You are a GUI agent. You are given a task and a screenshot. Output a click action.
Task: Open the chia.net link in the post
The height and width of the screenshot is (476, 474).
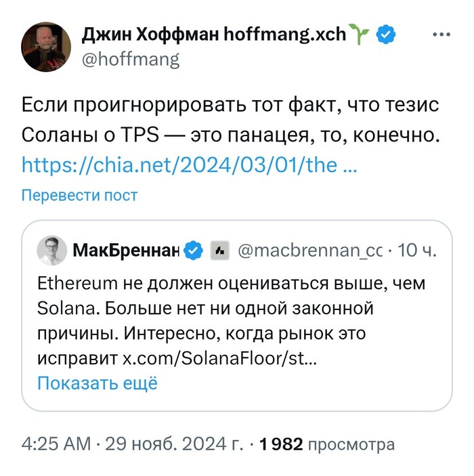click(x=190, y=165)
